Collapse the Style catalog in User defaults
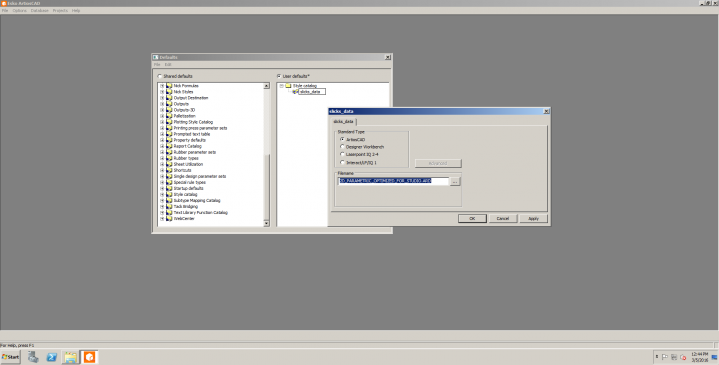719x365 pixels. coord(281,86)
